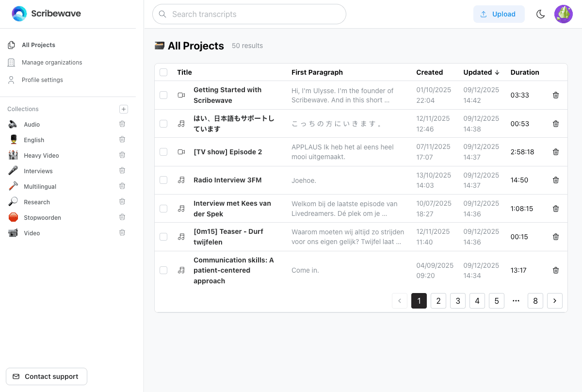The width and height of the screenshot is (582, 392).
Task: Check the select-all checkbox in the table header
Action: 163,72
